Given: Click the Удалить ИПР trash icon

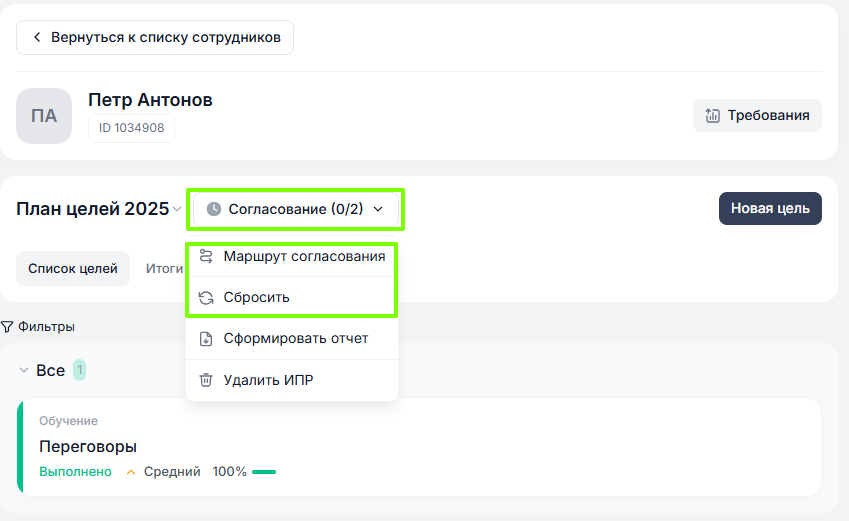Looking at the screenshot, I should [x=206, y=380].
